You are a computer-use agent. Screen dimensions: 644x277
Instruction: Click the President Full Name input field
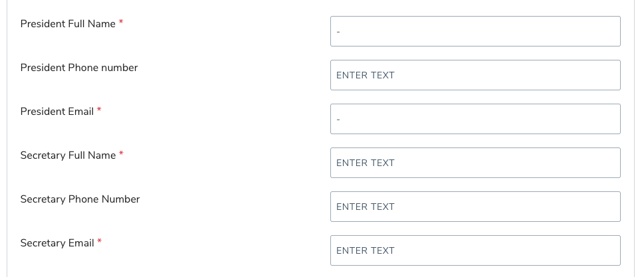tap(475, 31)
